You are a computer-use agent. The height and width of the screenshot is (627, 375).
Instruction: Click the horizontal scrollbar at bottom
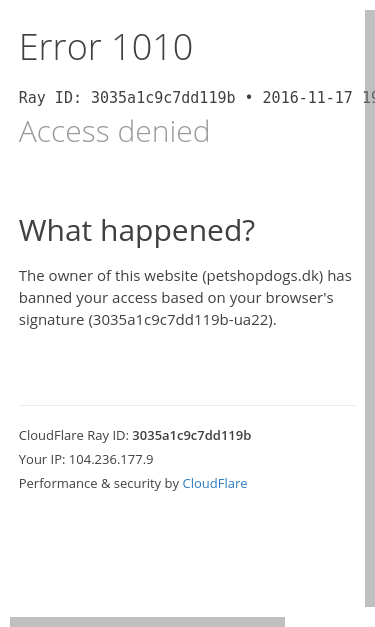click(x=148, y=622)
